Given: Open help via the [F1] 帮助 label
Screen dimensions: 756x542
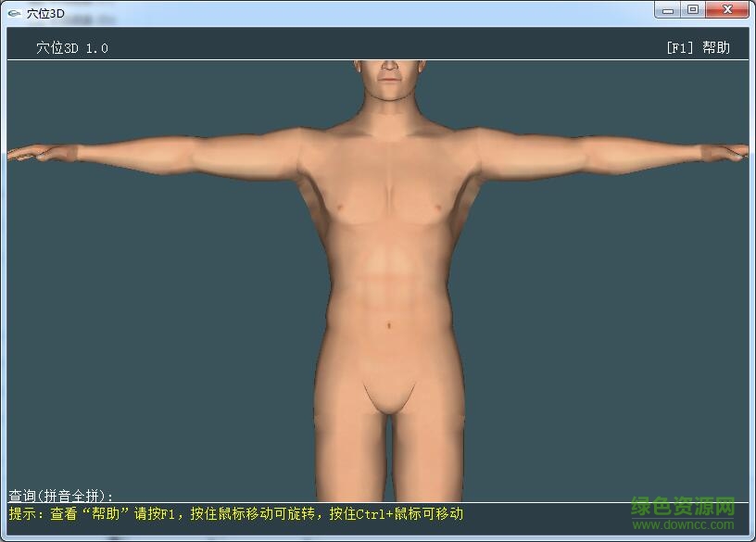Looking at the screenshot, I should pos(698,46).
